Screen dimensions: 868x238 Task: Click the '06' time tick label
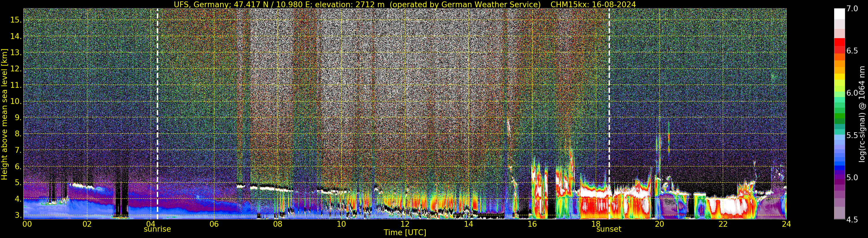214,224
